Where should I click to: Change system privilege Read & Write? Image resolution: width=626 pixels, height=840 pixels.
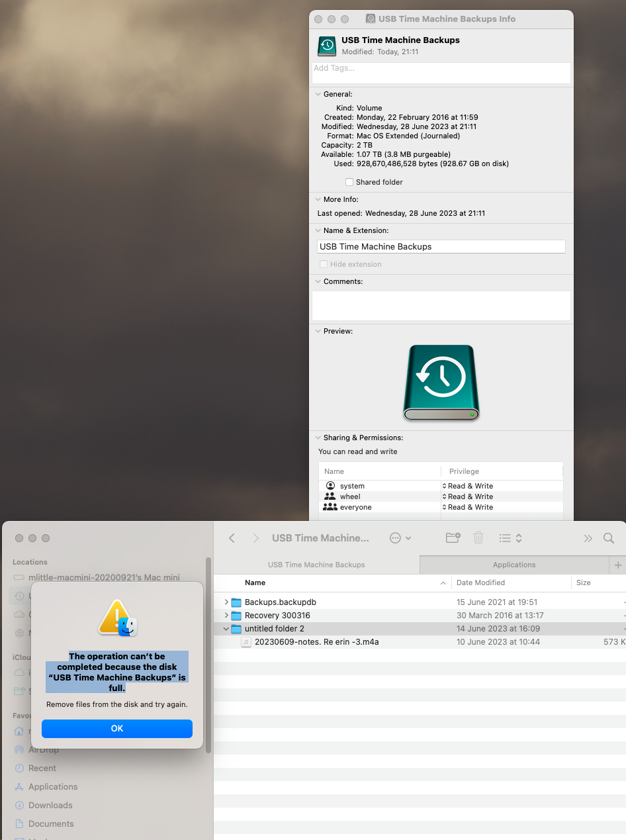tap(468, 486)
